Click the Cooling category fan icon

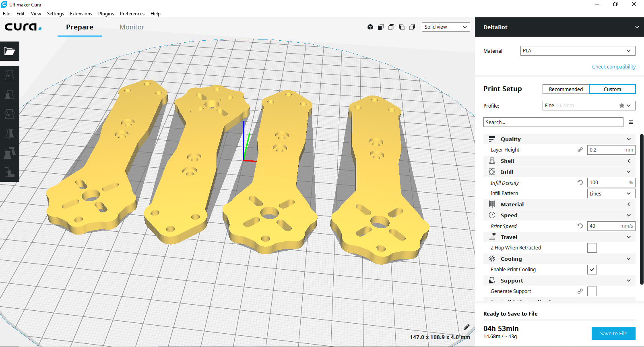click(492, 258)
